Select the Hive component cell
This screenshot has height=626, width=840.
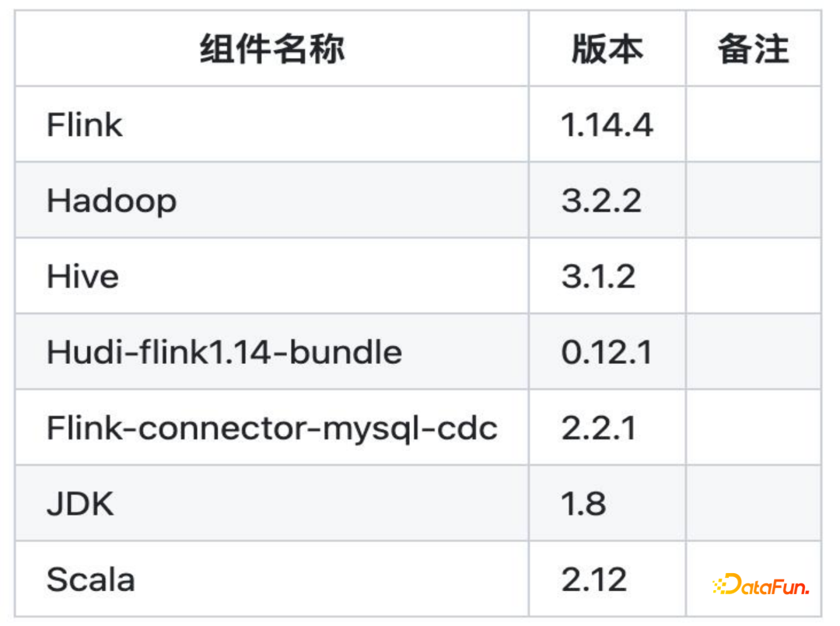pyautogui.click(x=82, y=276)
